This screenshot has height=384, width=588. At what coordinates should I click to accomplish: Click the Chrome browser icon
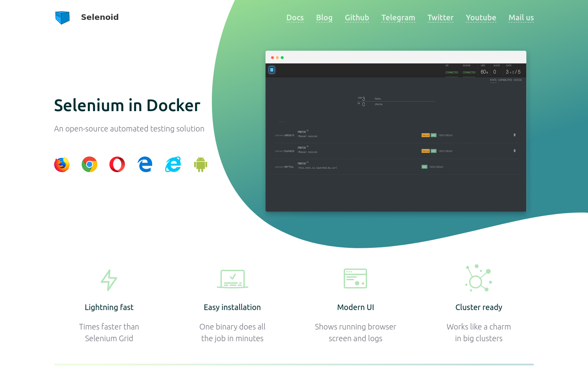tap(89, 164)
